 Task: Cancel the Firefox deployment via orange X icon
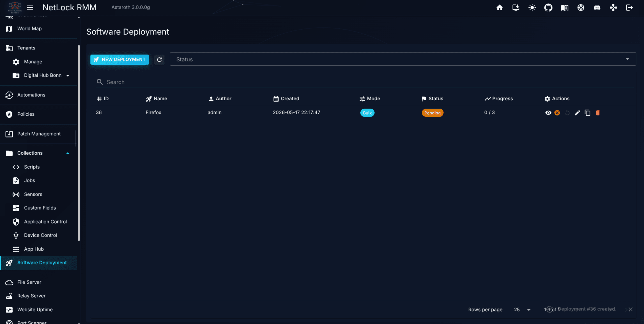tap(557, 113)
